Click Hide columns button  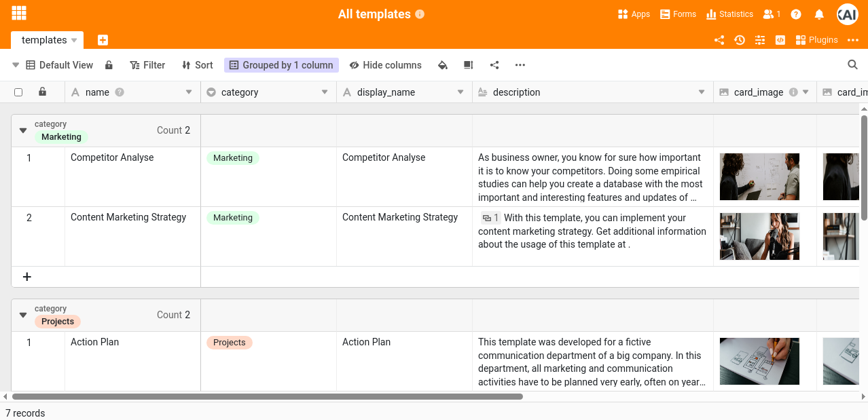point(386,65)
